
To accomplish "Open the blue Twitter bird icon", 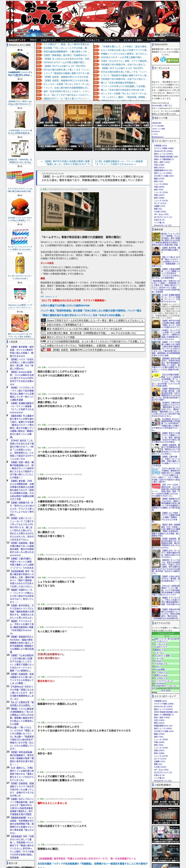I will (163, 60).
